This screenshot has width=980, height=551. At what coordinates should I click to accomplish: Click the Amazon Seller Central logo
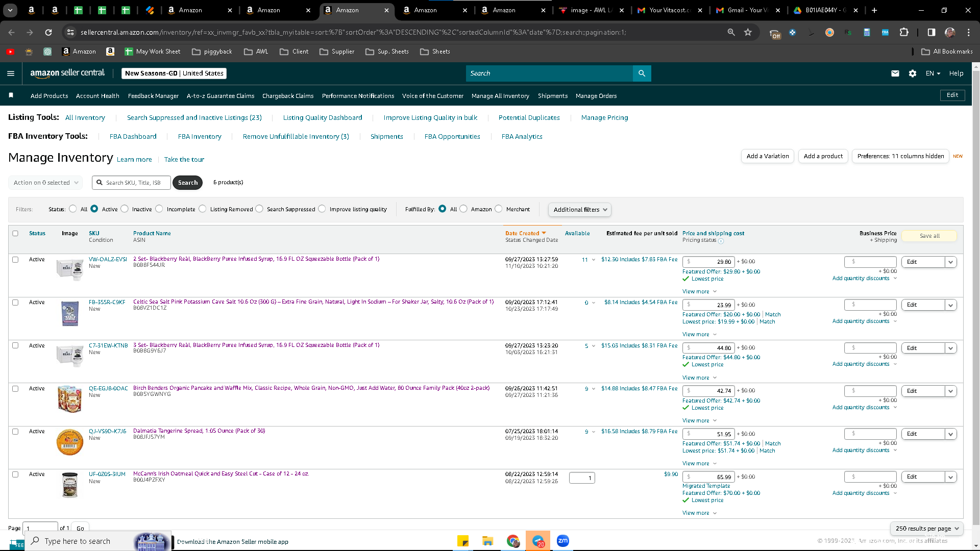click(67, 73)
